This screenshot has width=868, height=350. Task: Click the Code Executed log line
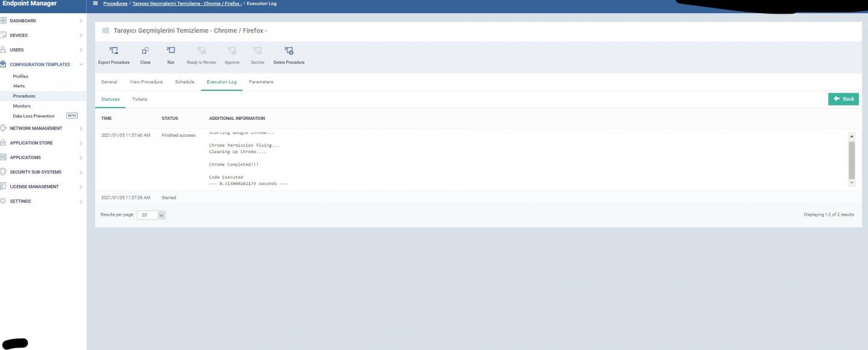point(226,177)
